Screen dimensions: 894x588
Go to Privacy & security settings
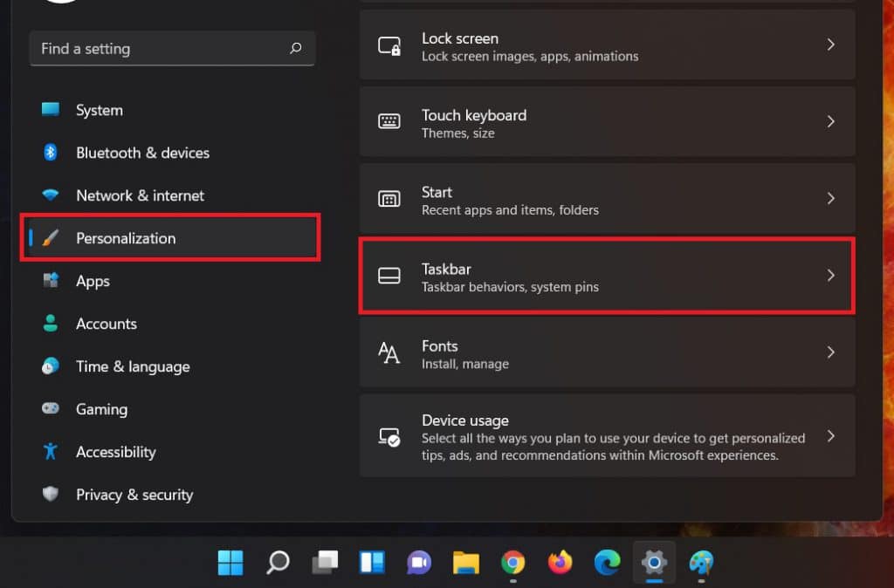[172, 495]
